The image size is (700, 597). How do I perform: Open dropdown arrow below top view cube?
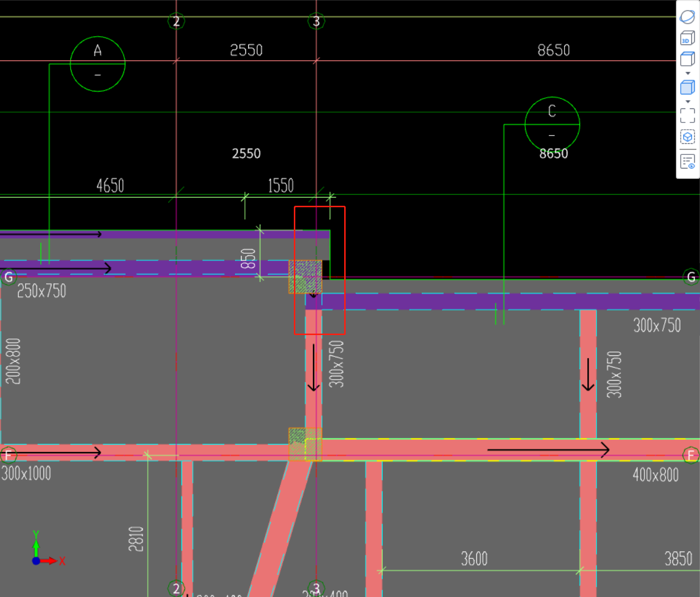click(688, 73)
